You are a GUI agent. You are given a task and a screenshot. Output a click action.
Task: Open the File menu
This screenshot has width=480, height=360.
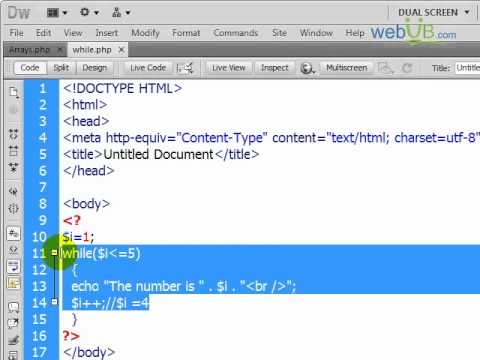point(16,33)
